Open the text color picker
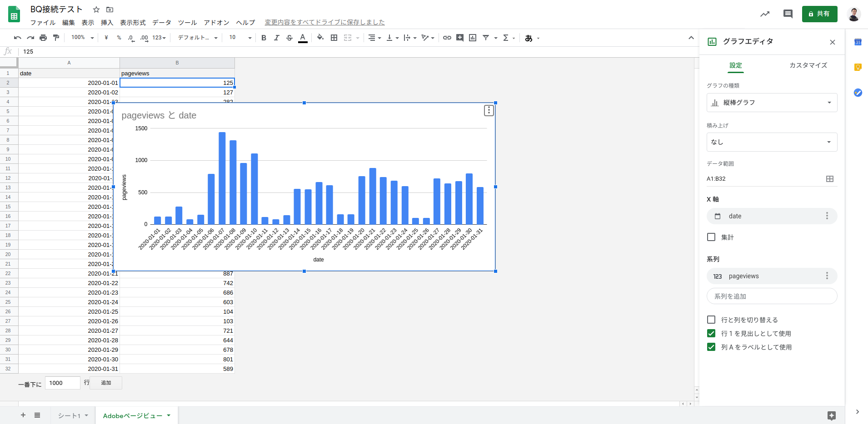The image size is (868, 424). [x=303, y=38]
